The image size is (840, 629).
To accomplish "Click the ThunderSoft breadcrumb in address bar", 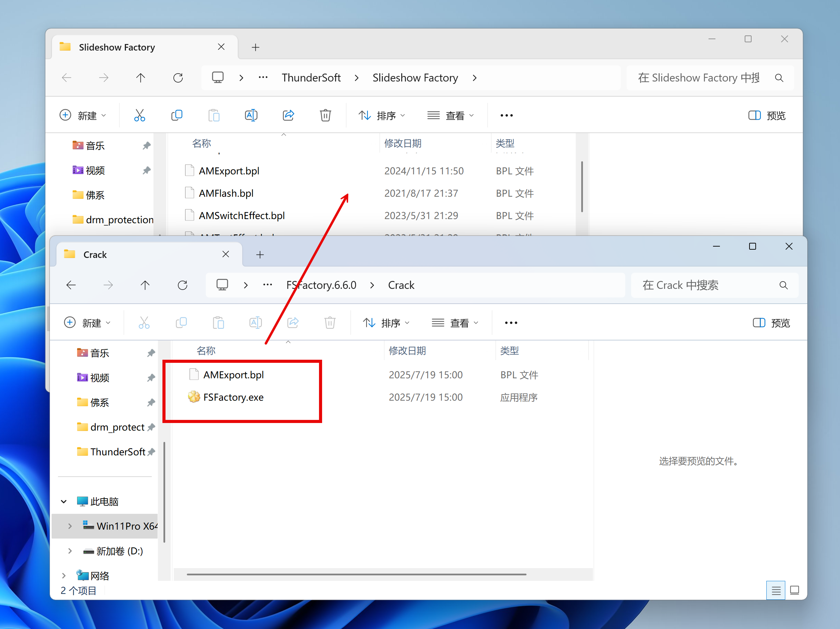I will (x=311, y=78).
